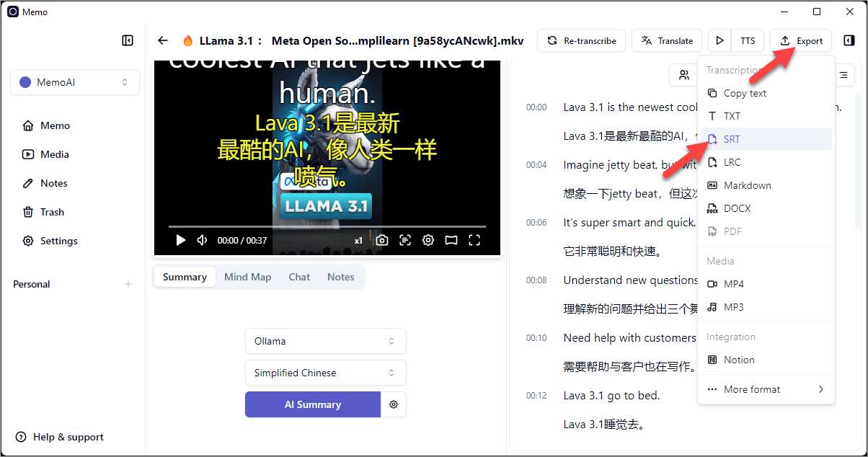Click the AI Summary button
Screen dimensions: 868x457
tap(313, 404)
